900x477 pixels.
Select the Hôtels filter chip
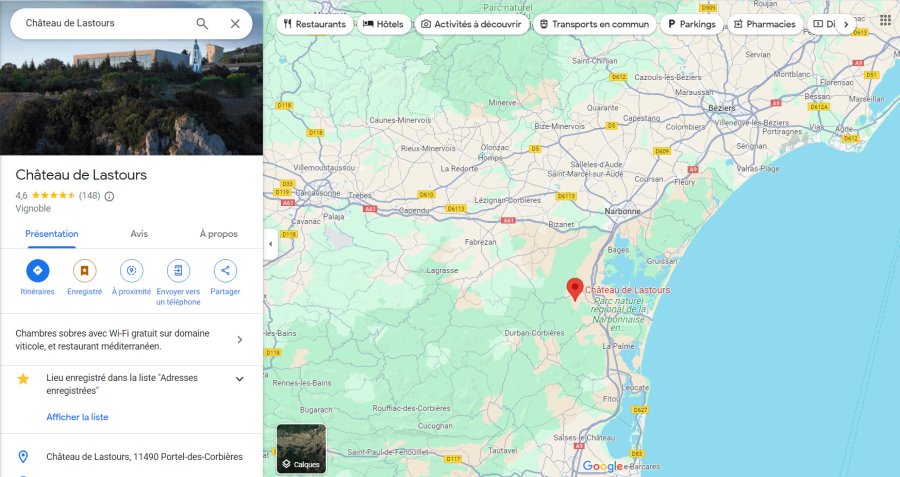[x=383, y=24]
